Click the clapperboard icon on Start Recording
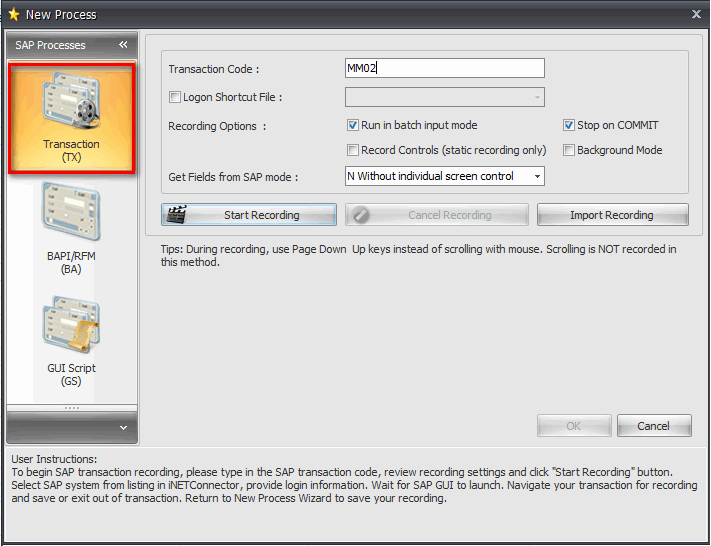 (x=179, y=215)
